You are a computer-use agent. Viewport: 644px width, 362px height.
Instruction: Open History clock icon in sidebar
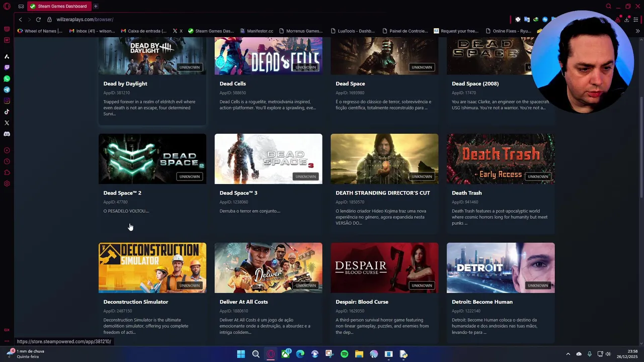[7, 161]
